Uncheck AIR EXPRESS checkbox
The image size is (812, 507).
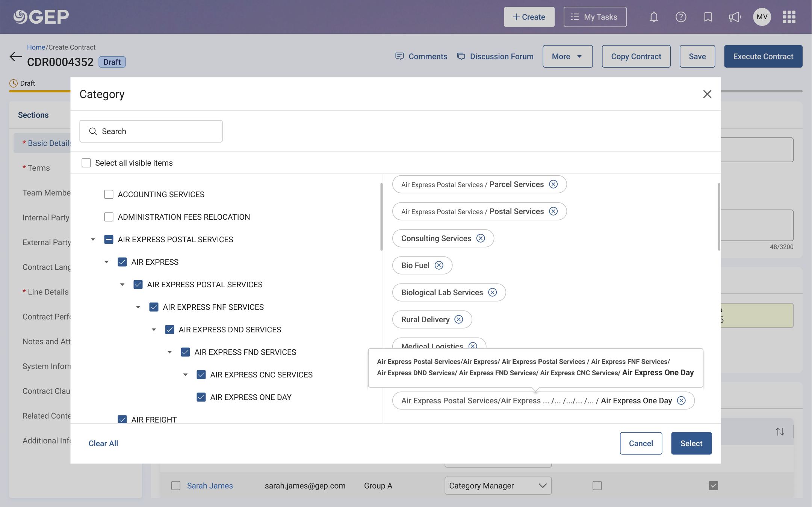click(122, 262)
